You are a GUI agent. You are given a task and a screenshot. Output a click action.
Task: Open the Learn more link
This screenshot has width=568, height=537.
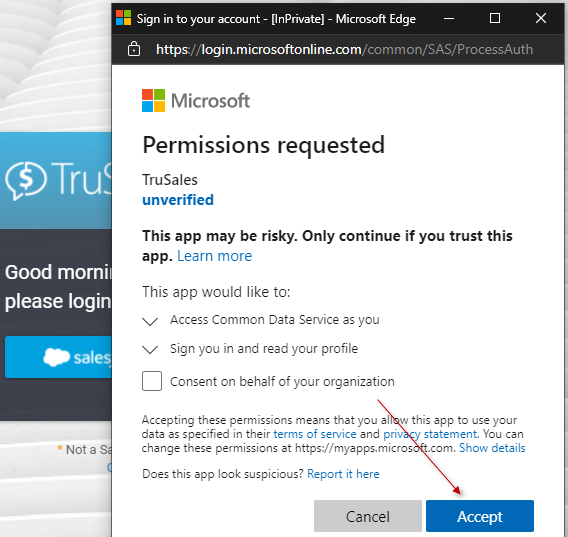point(214,256)
